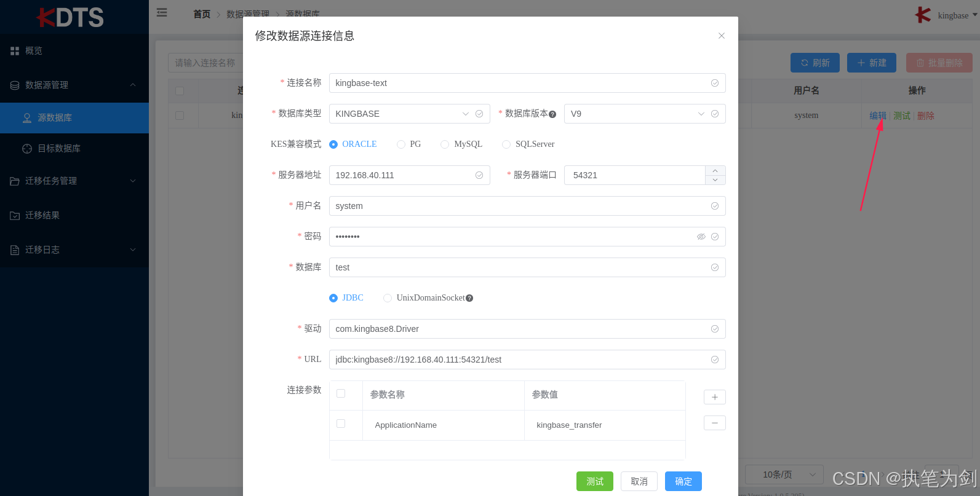Click the 迁移结果 folder-check icon

coord(15,216)
